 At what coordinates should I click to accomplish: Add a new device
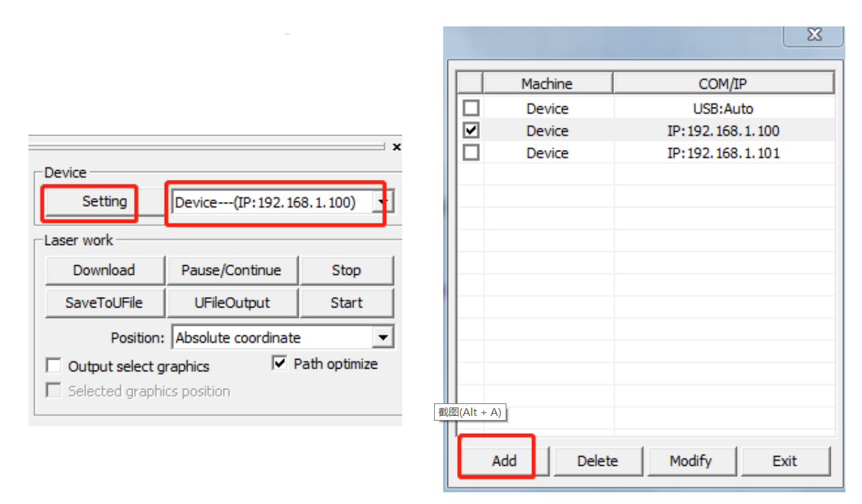coord(504,461)
